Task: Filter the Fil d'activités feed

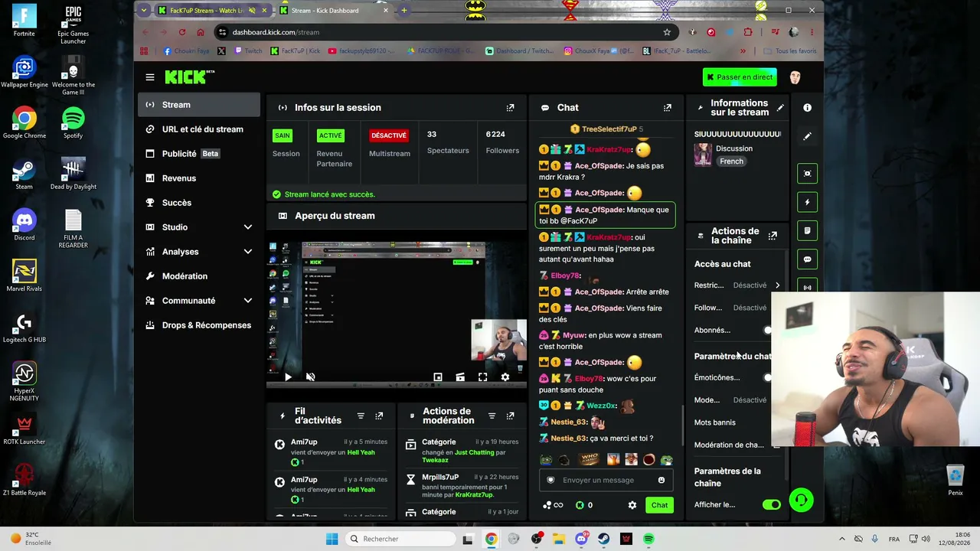Action: point(361,416)
